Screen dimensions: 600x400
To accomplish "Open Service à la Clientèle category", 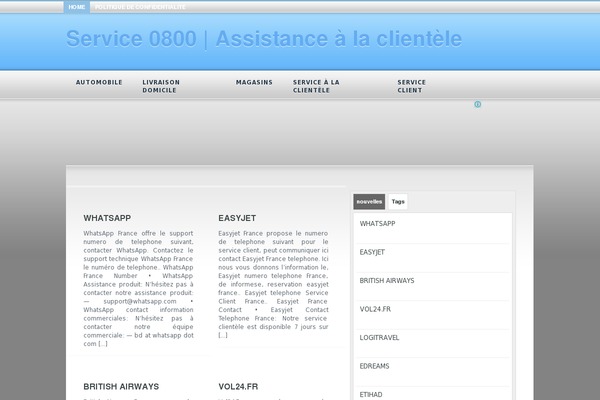I will (x=316, y=86).
